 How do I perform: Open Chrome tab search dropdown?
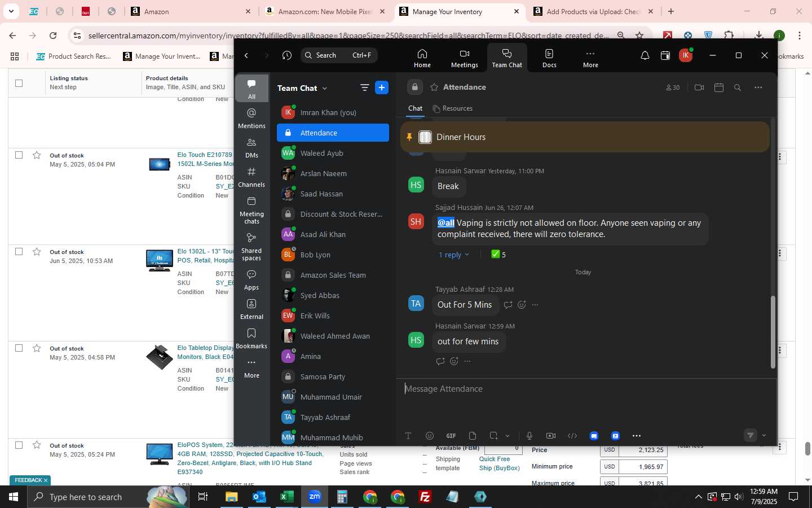pos(11,11)
